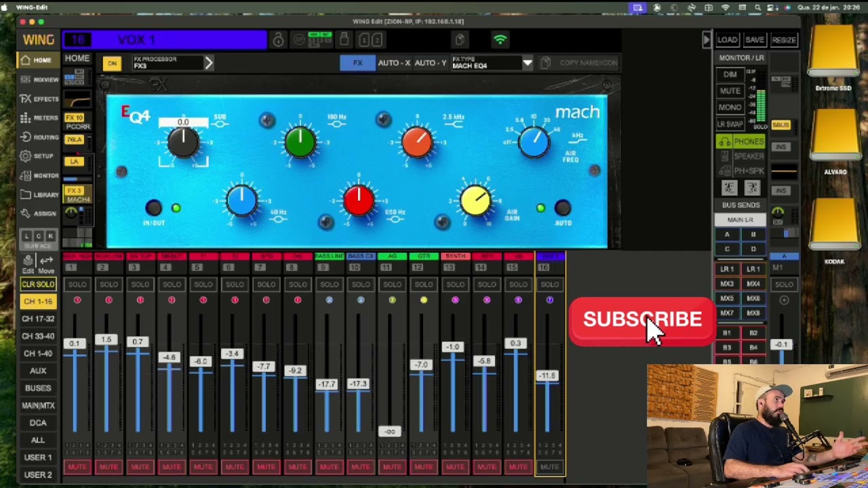Collapse the right panel with the top arrow
868x488 pixels.
[x=706, y=40]
